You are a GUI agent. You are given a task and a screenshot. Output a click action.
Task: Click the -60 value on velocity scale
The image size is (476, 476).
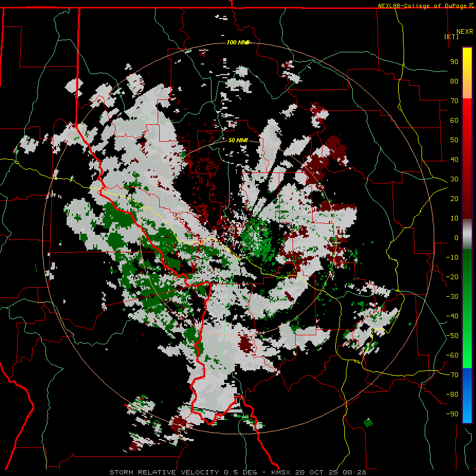tap(452, 355)
